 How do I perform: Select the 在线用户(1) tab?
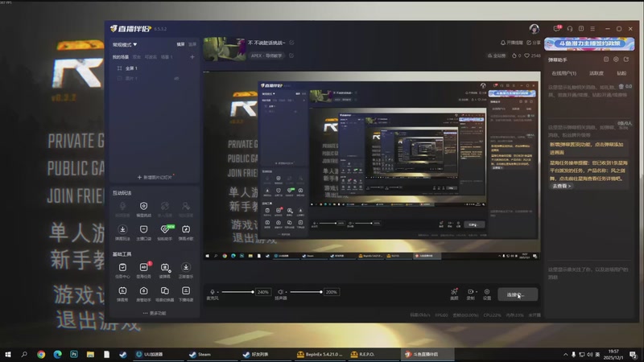point(564,73)
